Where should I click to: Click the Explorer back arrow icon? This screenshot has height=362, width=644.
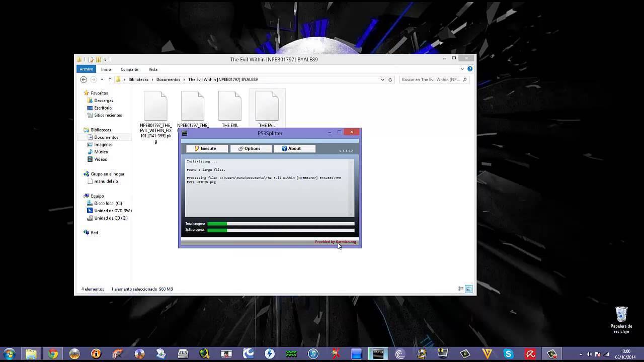click(x=84, y=79)
